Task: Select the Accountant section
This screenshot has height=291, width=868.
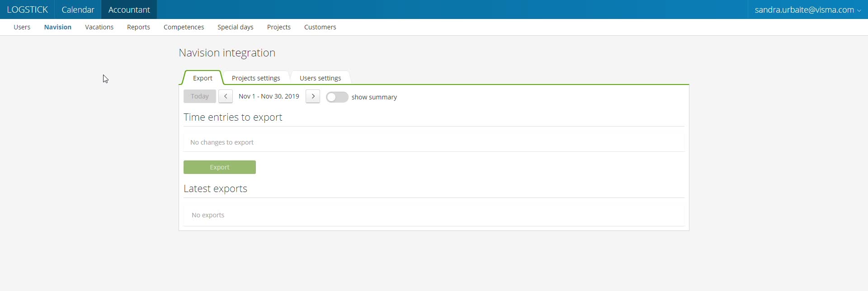Action: click(x=129, y=9)
